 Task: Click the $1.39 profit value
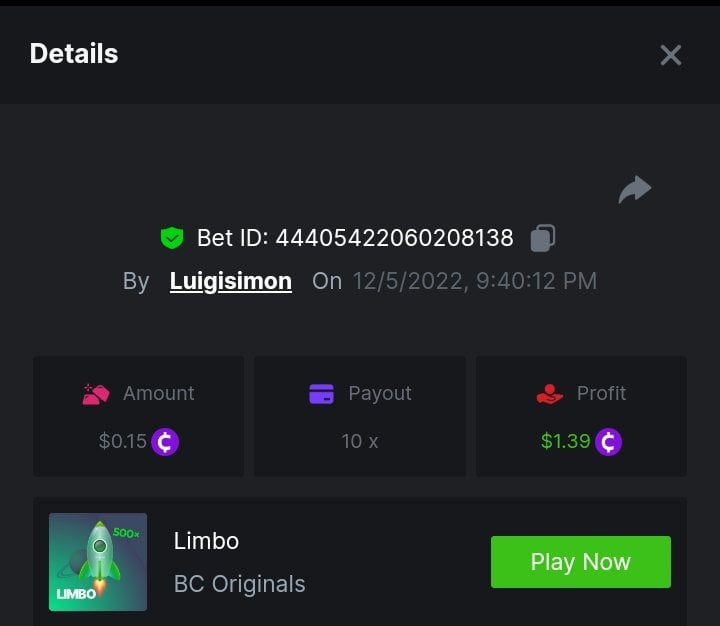(x=565, y=441)
